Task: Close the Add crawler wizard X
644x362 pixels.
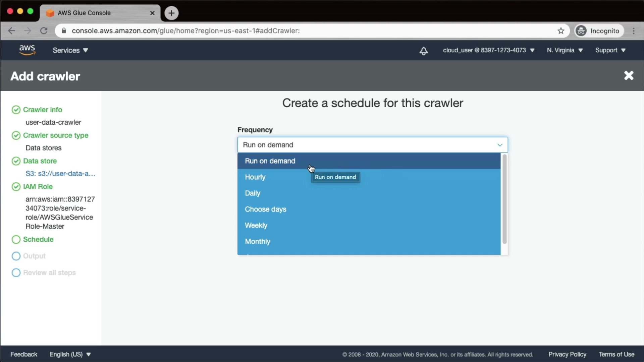Action: point(629,76)
